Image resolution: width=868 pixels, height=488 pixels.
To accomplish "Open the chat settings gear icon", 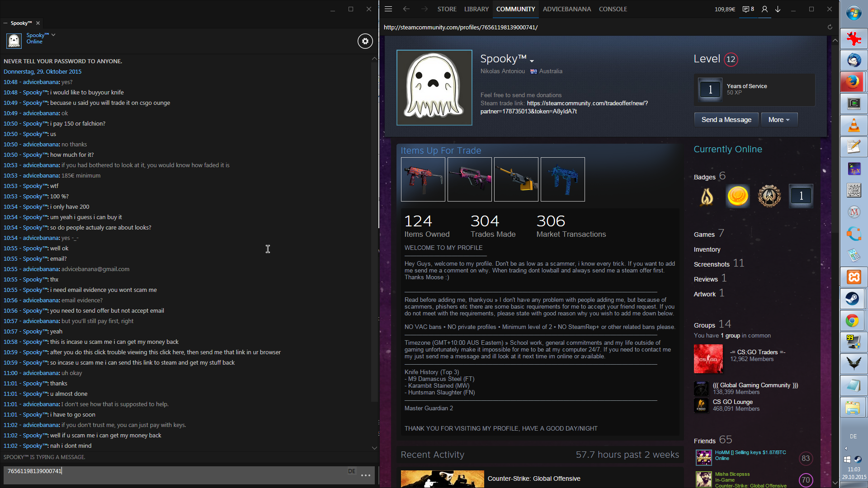I will [x=365, y=41].
